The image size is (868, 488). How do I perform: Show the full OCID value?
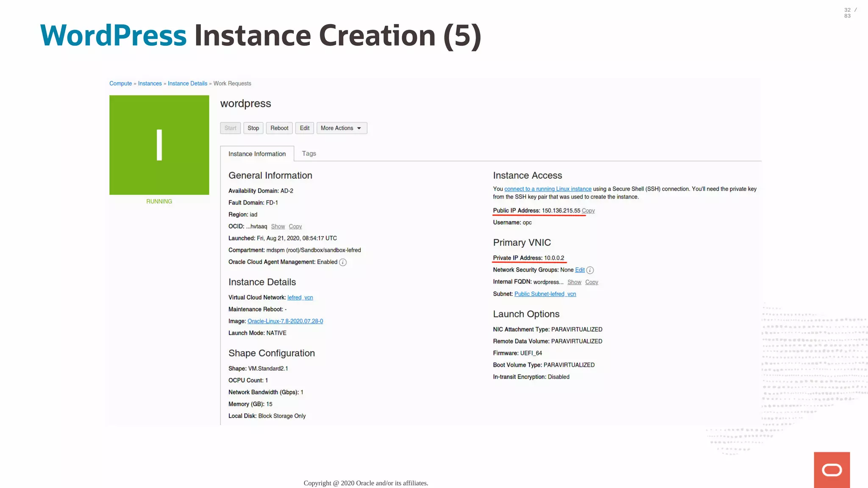(278, 227)
